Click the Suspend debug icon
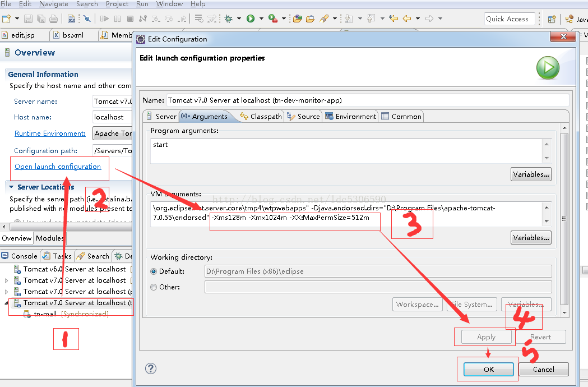This screenshot has height=387, width=588. coord(117,19)
